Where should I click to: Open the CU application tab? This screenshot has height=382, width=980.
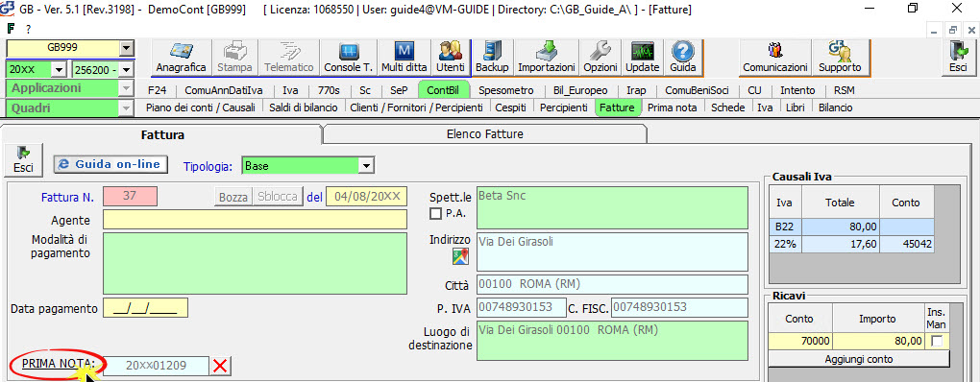tap(754, 90)
